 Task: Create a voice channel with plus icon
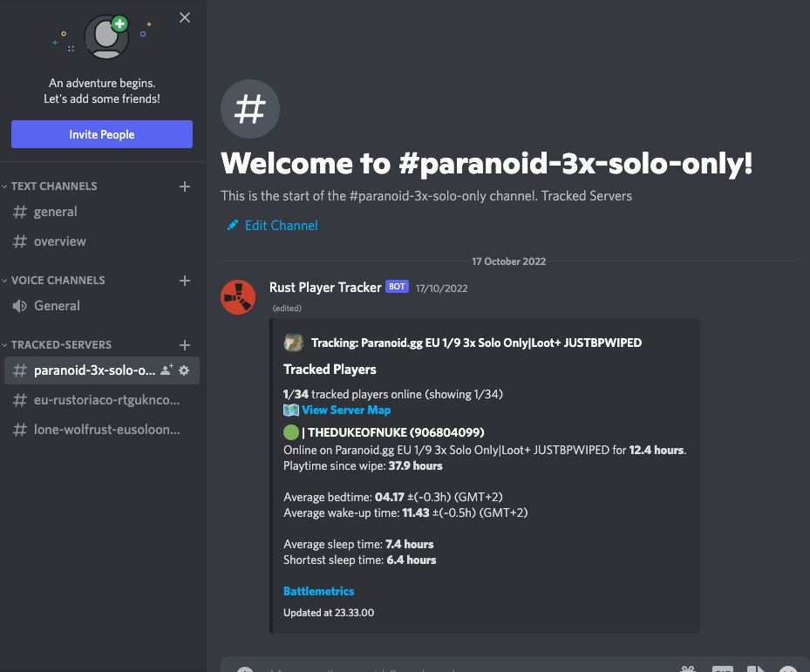(185, 281)
